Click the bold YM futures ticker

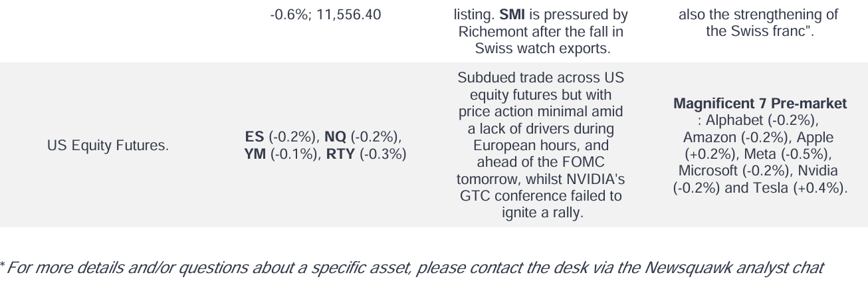pos(255,154)
